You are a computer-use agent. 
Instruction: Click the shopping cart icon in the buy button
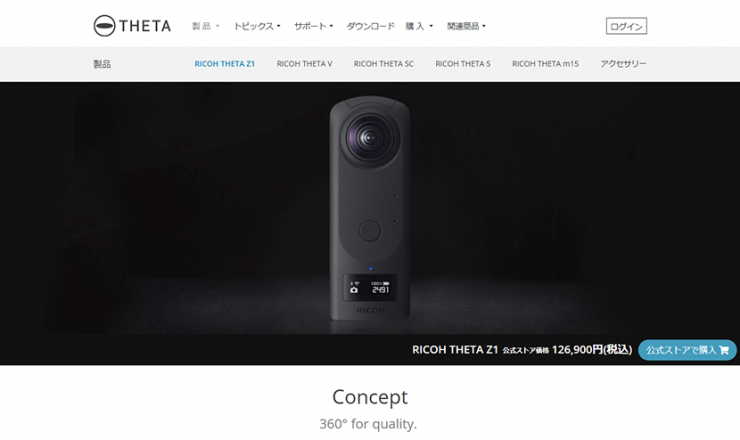coord(724,350)
